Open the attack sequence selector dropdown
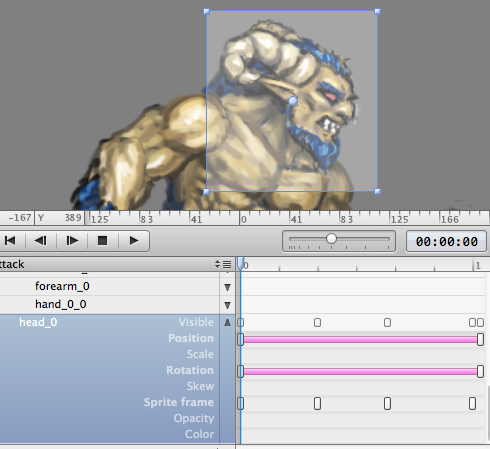The image size is (490, 449). click(217, 264)
